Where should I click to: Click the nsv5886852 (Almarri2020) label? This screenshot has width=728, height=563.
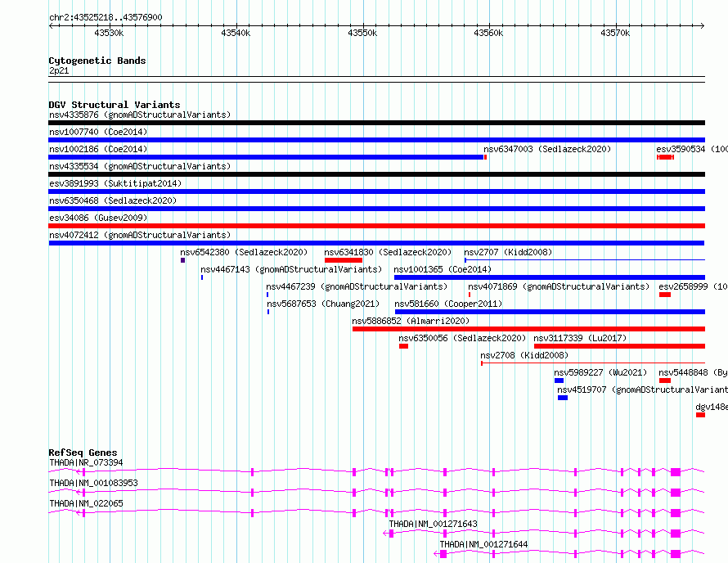411,321
